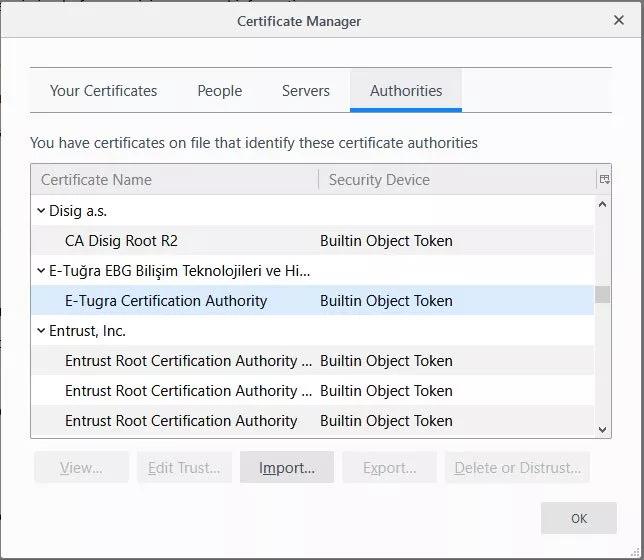Collapse the Disig a.s. group
Image resolution: width=644 pixels, height=560 pixels.
[x=41, y=211]
